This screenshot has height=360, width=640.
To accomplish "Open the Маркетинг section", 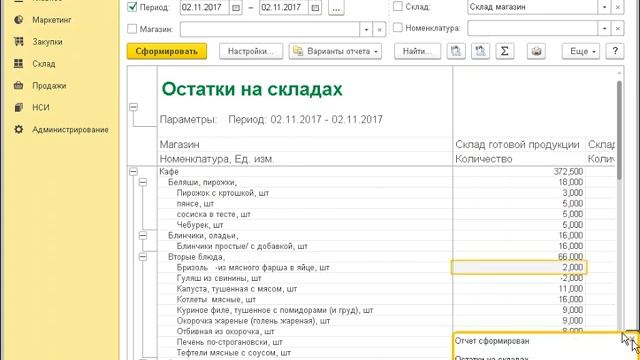I will 52,20.
